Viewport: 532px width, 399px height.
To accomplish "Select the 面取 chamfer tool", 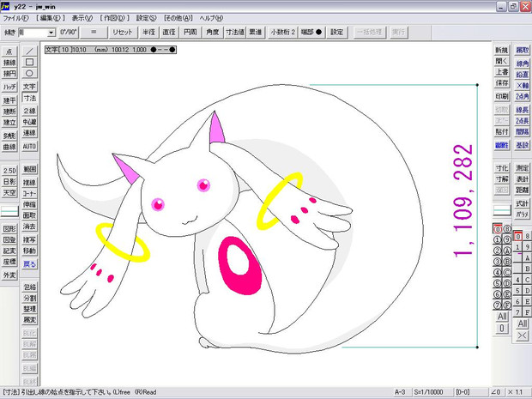I will (x=29, y=215).
